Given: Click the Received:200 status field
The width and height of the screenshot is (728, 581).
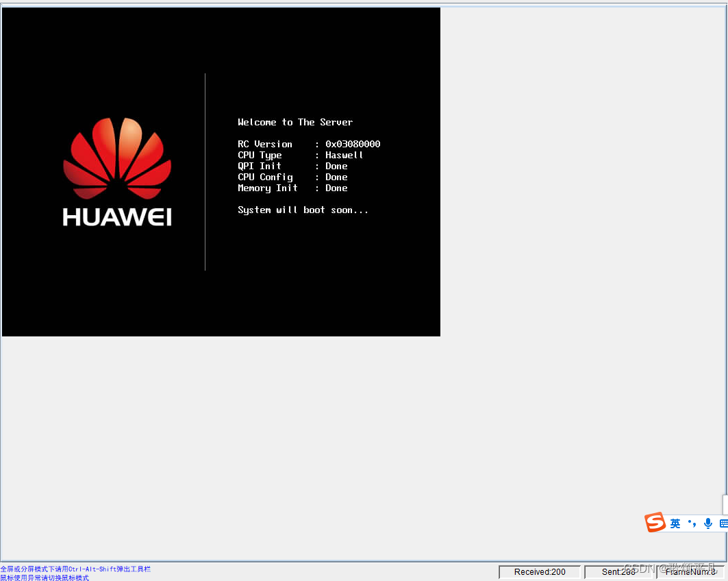Looking at the screenshot, I should pyautogui.click(x=540, y=572).
